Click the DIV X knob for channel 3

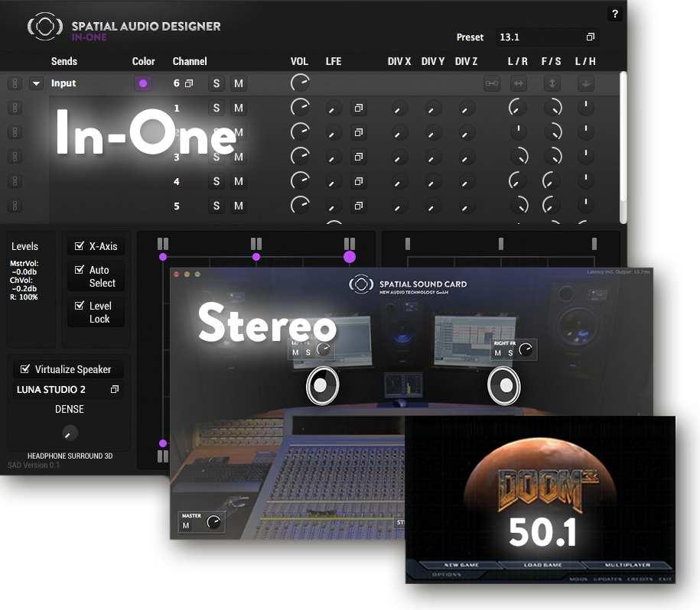click(399, 157)
